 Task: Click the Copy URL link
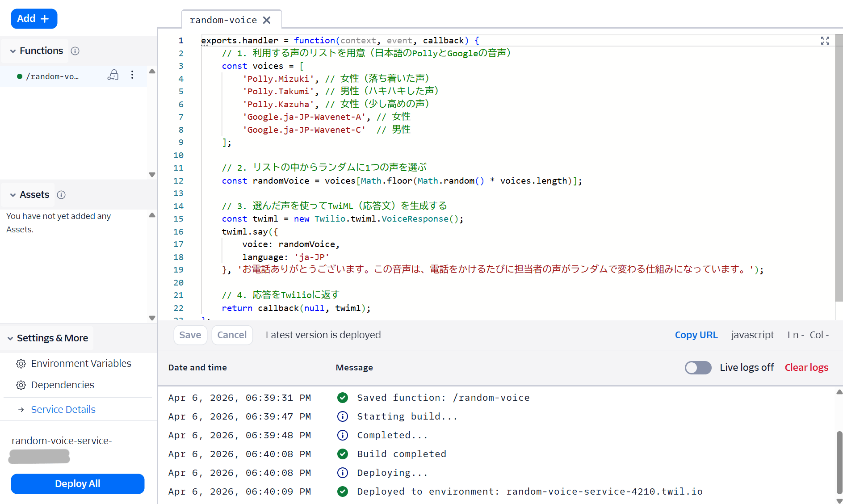tap(696, 335)
